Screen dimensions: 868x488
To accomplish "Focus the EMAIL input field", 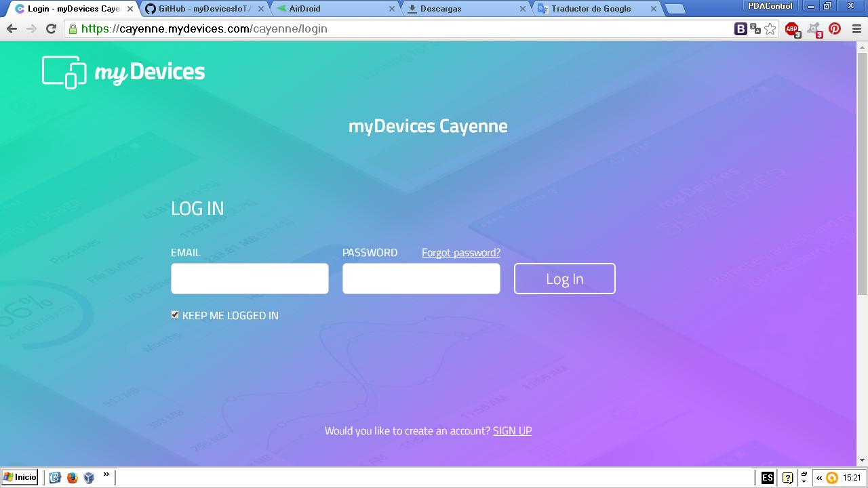I will tap(250, 279).
